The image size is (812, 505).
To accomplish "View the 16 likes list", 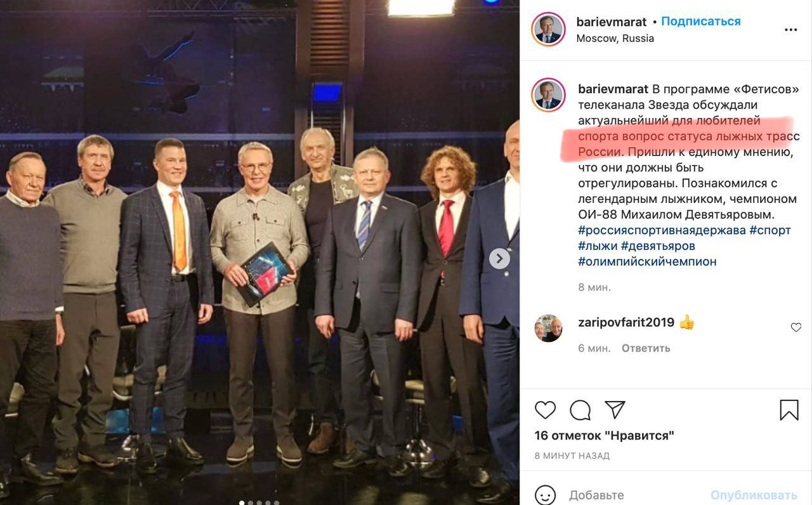I will (x=604, y=436).
